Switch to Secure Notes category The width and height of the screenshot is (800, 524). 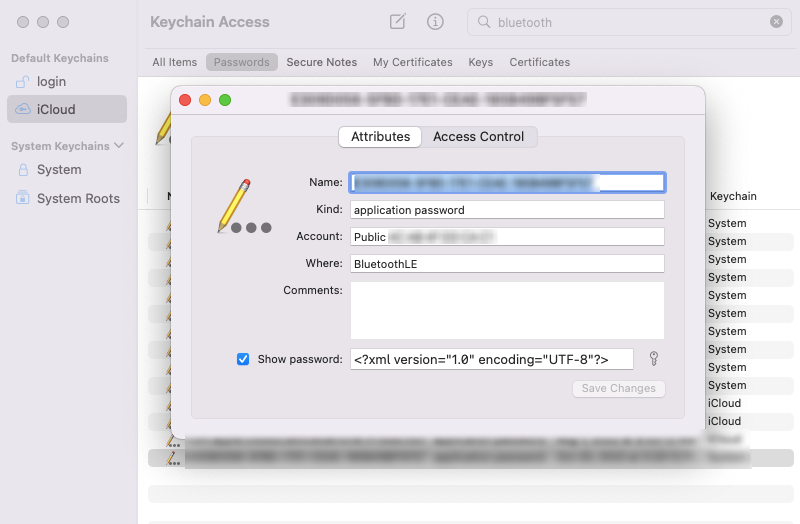pos(321,62)
